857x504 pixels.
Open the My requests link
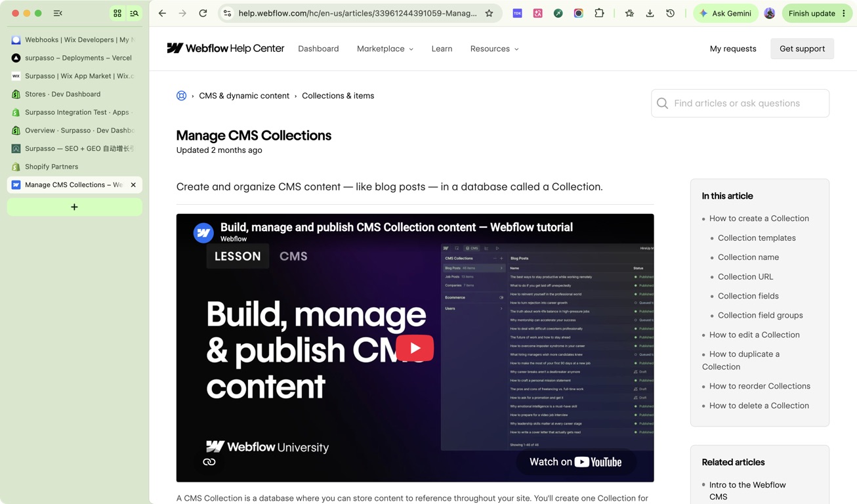(733, 49)
